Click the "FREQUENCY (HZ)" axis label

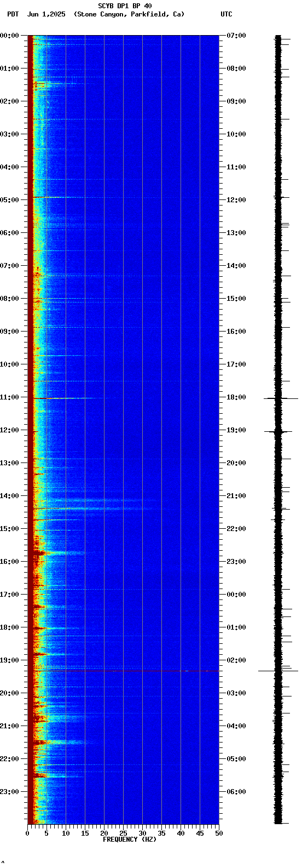130,840
